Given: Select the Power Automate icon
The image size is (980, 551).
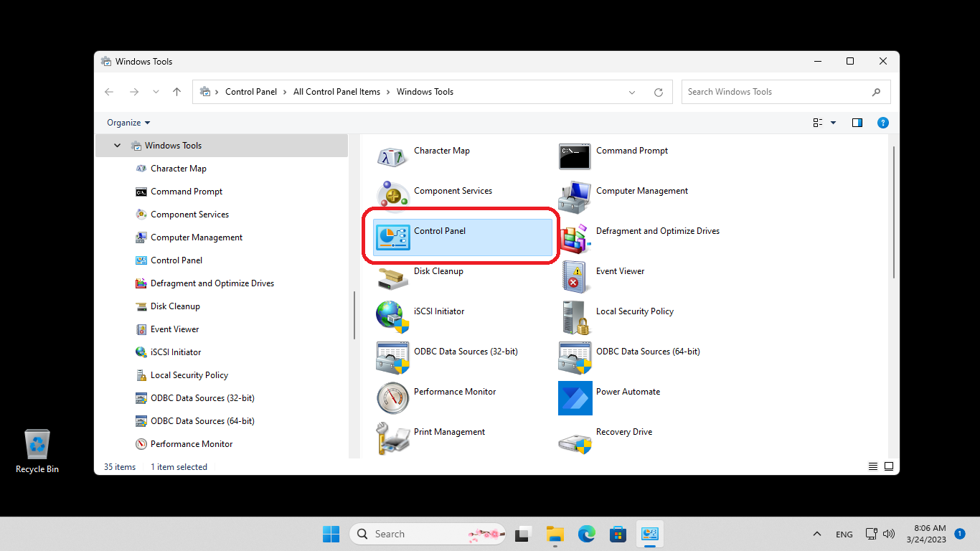Looking at the screenshot, I should 575,397.
